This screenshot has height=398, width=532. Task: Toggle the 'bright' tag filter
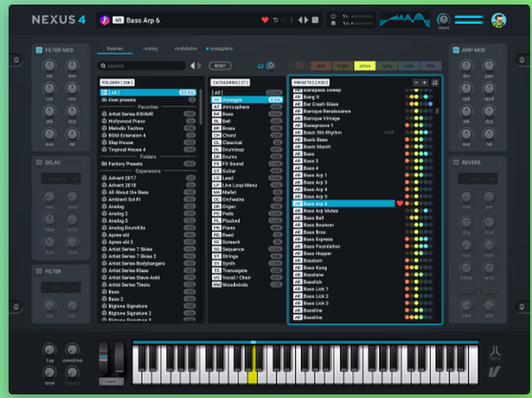pos(343,66)
